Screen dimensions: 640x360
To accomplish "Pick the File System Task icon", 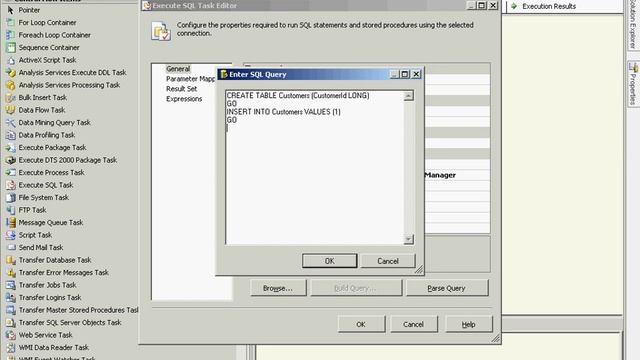I will point(11,198).
